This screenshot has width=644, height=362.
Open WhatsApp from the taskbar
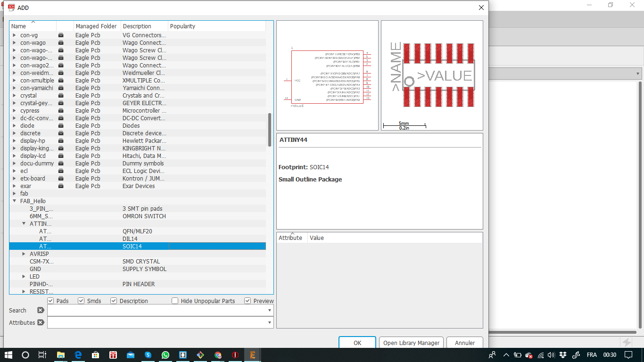tap(165, 355)
